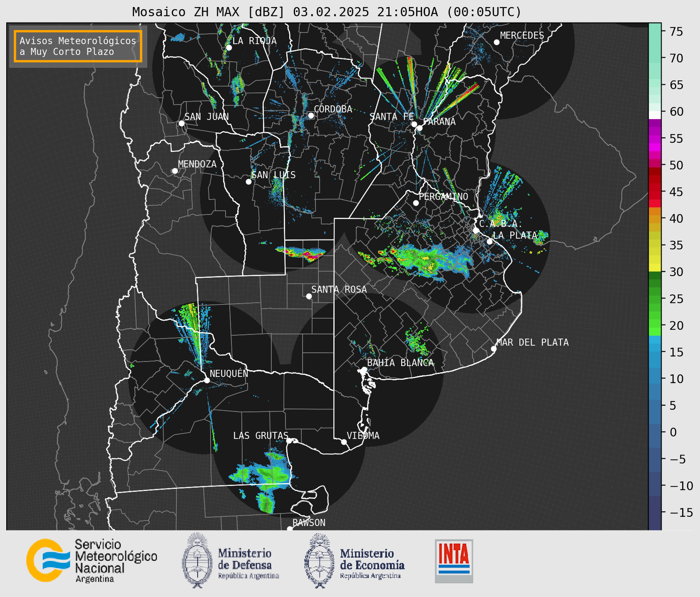Click the SANTA ROSA city label
This screenshot has height=597, width=700.
tap(339, 289)
